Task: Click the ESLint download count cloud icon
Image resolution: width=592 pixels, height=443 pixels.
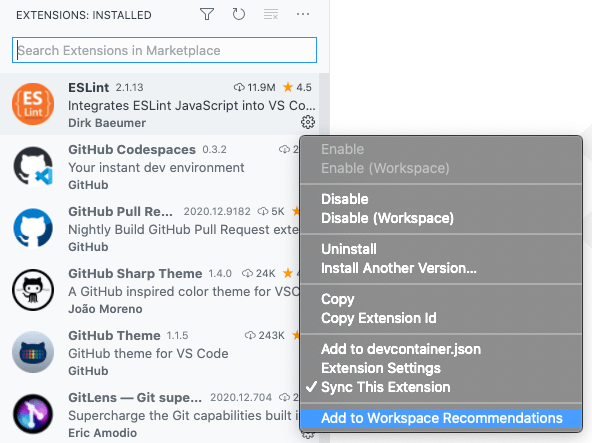Action: [239, 88]
